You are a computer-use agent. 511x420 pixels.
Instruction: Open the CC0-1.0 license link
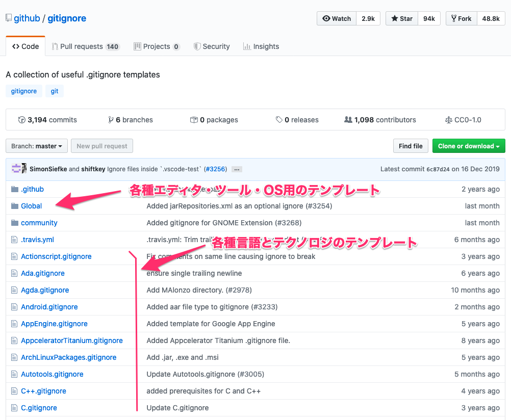[x=463, y=120]
